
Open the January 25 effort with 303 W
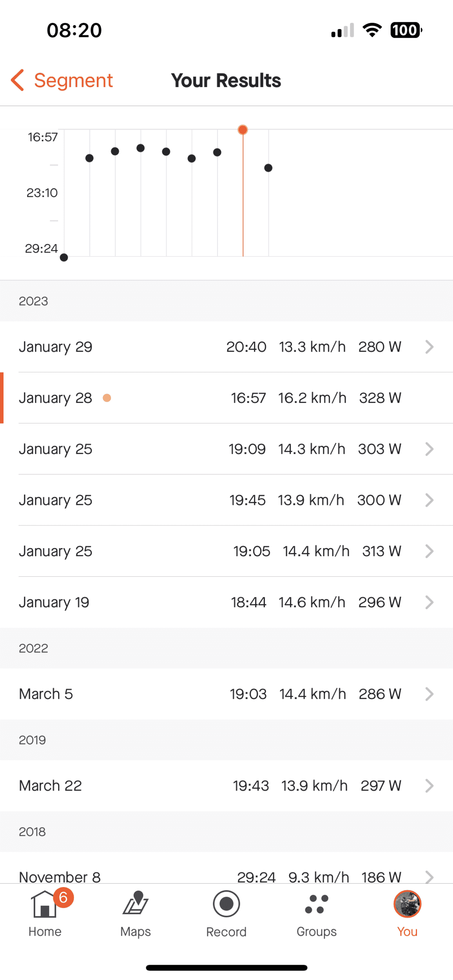pos(226,449)
